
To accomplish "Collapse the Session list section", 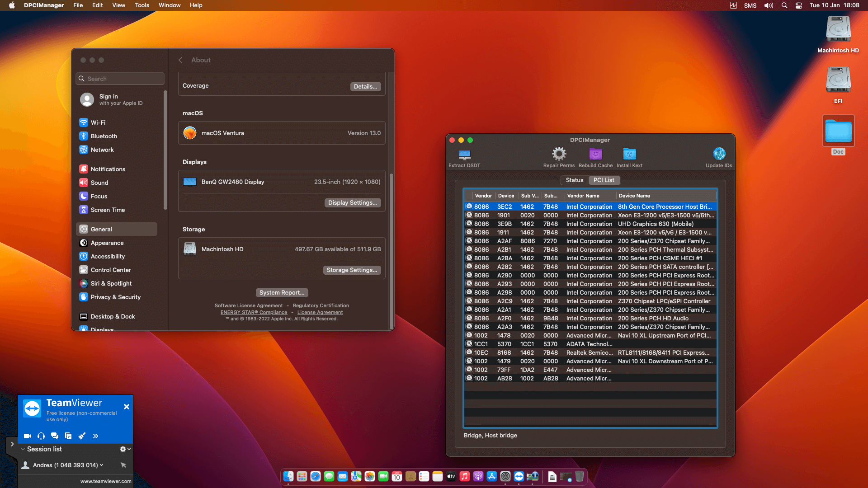I will (23, 449).
